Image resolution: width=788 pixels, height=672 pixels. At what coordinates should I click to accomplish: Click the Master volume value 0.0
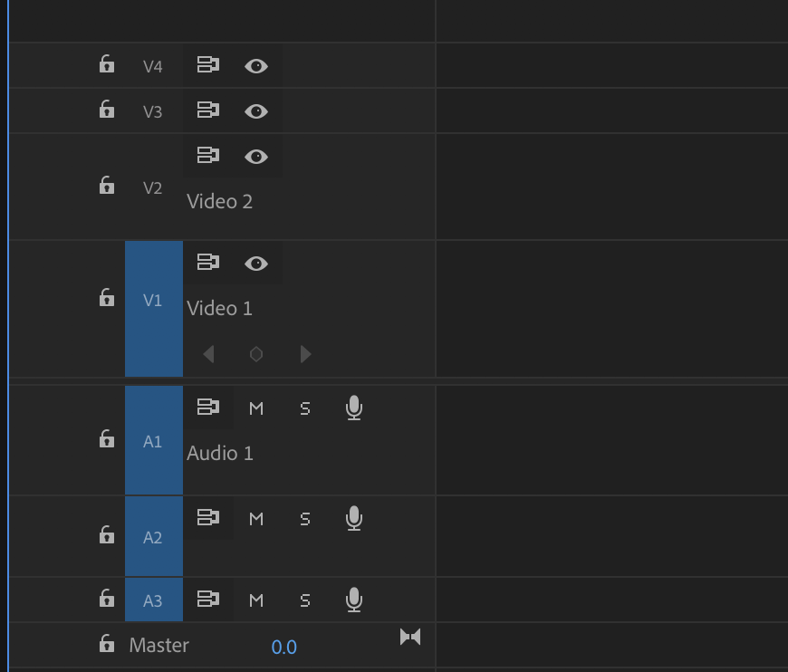283,647
